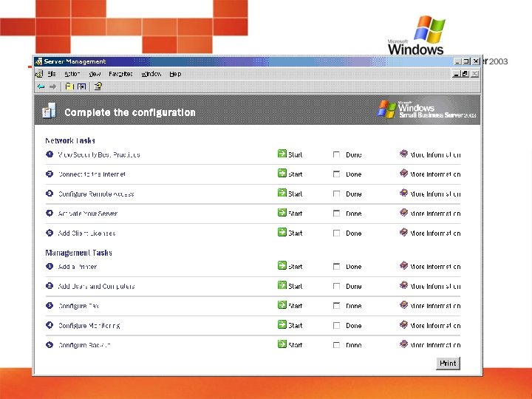Enable Done checkbox for Configure Backup
The width and height of the screenshot is (532, 399).
tap(336, 345)
